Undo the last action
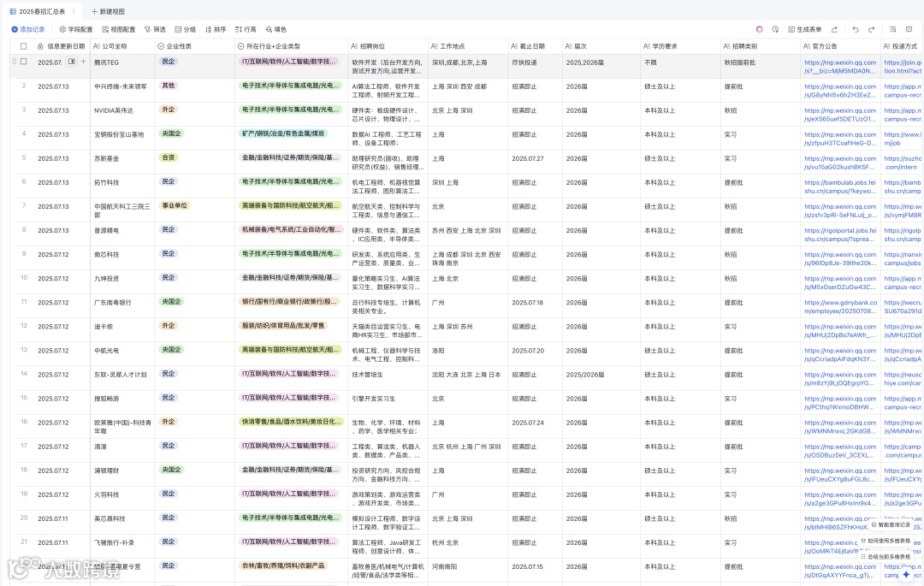 click(856, 29)
